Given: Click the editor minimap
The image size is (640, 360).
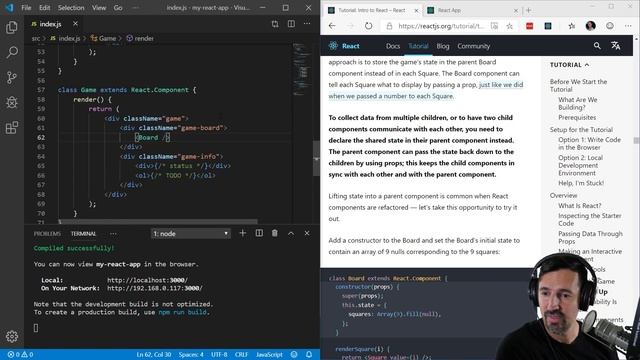Looking at the screenshot, I should coord(302,69).
